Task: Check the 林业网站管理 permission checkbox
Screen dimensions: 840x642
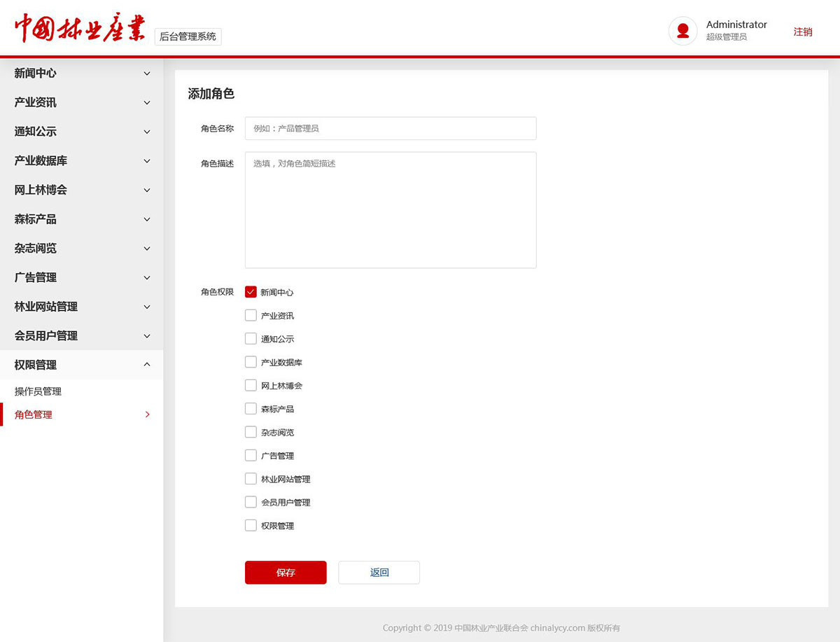Action: point(251,479)
